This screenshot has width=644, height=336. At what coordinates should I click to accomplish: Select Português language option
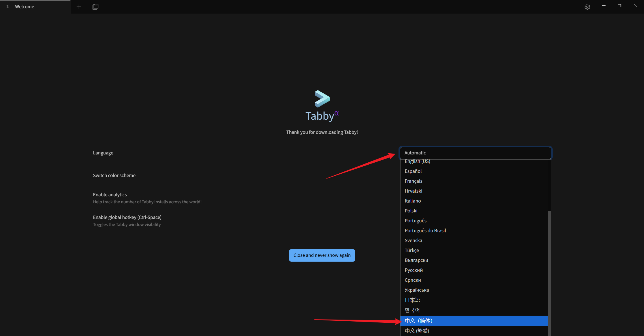(x=474, y=221)
